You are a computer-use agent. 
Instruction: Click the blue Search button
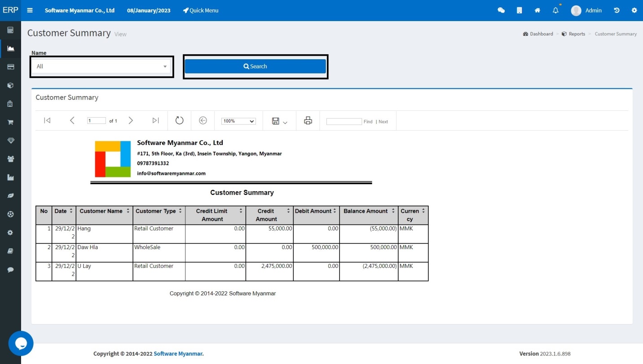point(255,66)
